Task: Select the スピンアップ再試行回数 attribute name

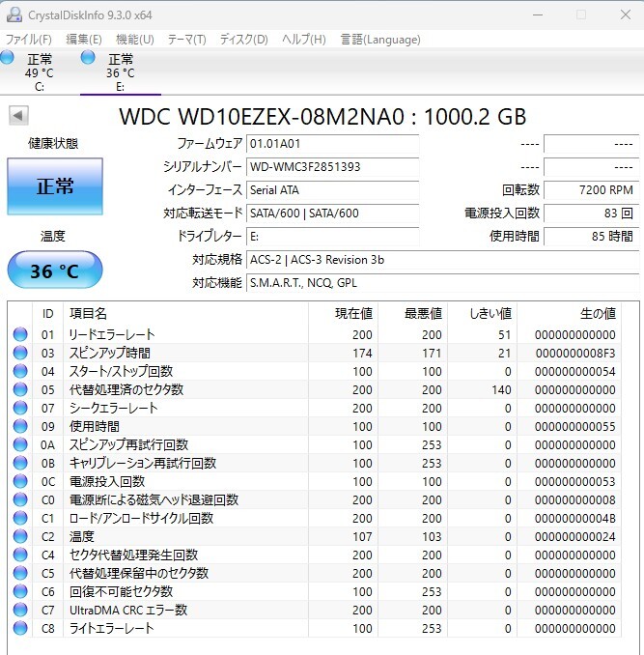Action: pos(129,445)
